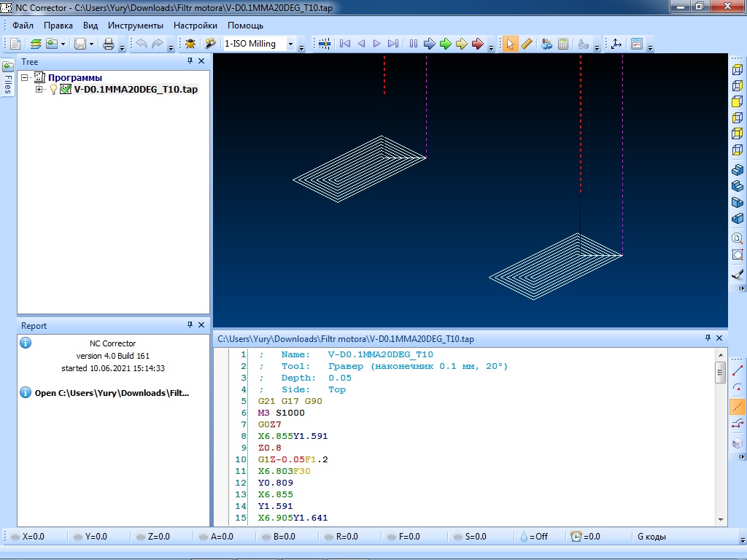Click the printer icon in the toolbar
747x560 pixels.
[108, 44]
